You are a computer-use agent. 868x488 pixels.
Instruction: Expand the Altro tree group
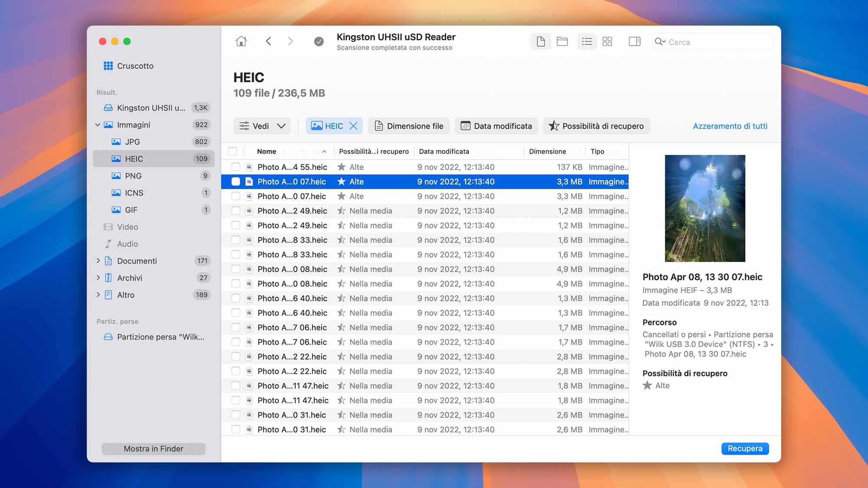[x=98, y=295]
